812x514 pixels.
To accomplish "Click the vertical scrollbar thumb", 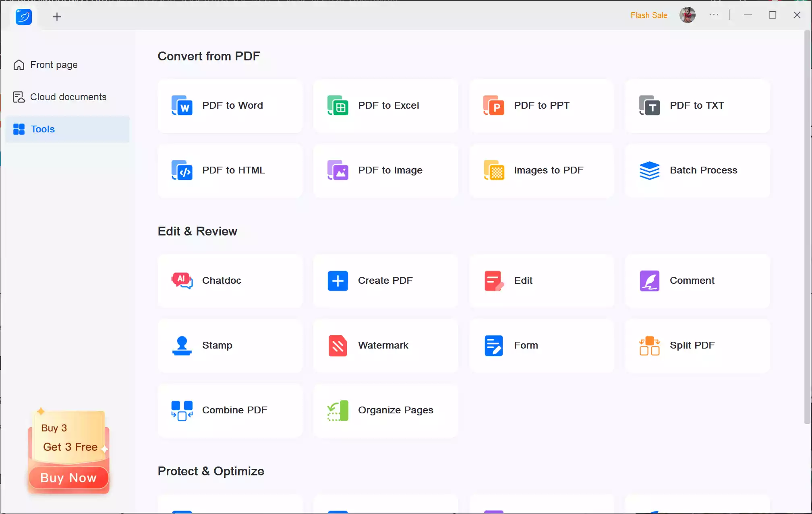I will pyautogui.click(x=807, y=227).
